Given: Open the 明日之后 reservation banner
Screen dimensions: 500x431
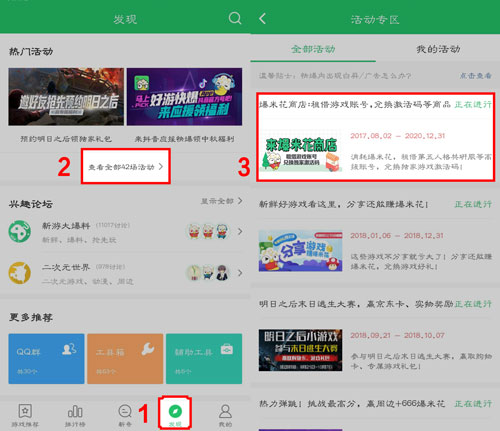Looking at the screenshot, I should (66, 97).
